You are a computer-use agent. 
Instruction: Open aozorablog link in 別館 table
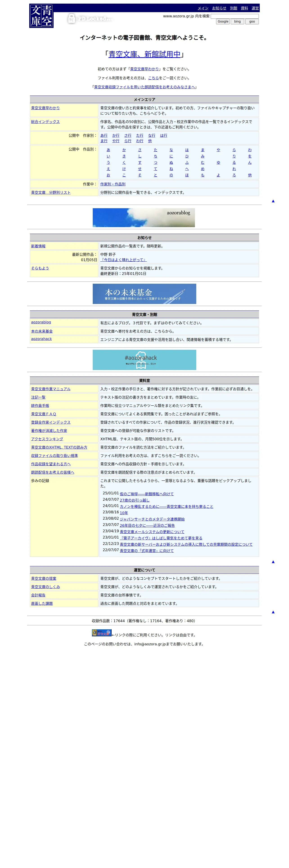pyautogui.click(x=41, y=322)
